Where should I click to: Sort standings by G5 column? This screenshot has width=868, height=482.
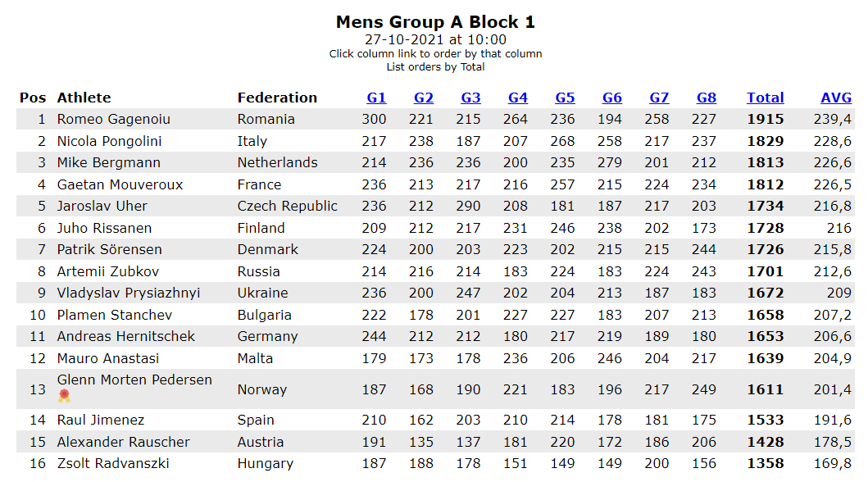(x=565, y=98)
